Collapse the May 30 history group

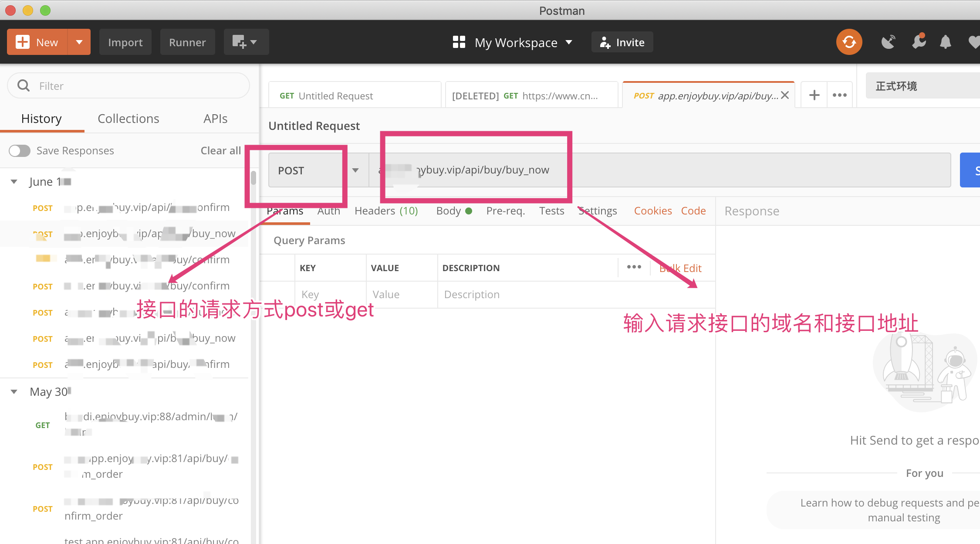[x=14, y=392]
